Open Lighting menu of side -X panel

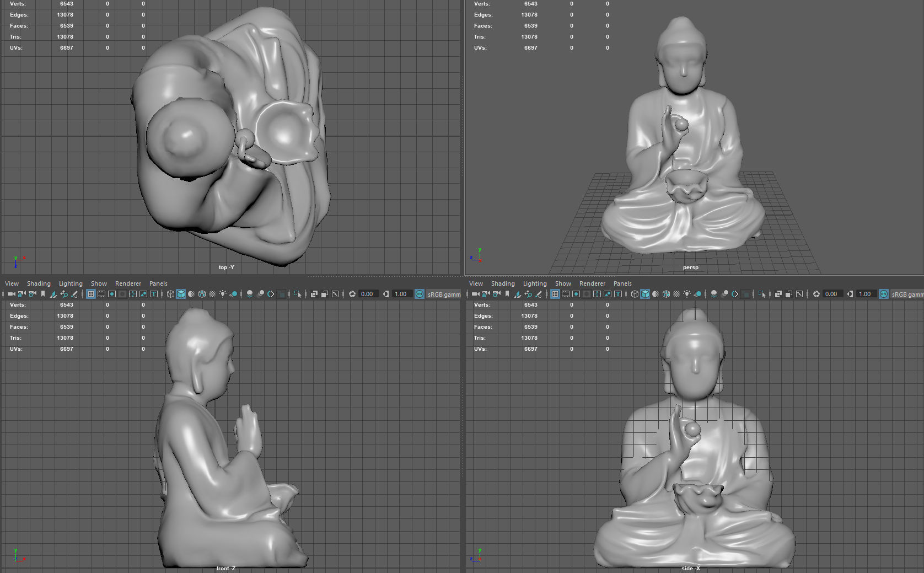point(535,283)
